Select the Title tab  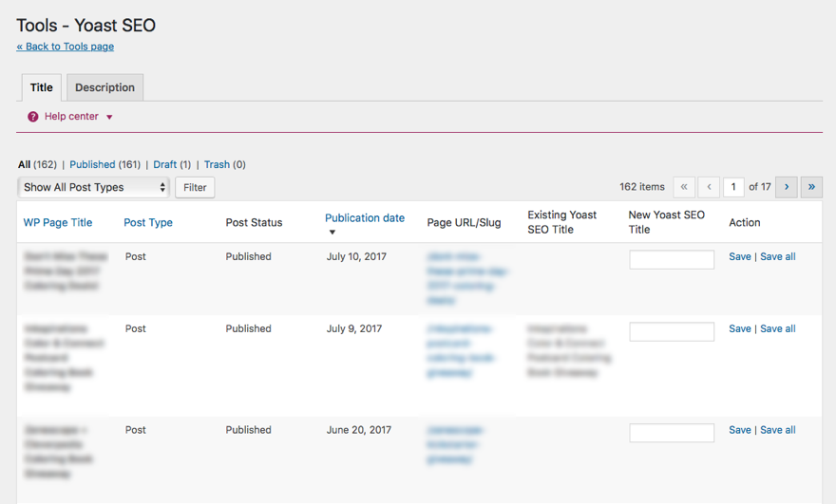[42, 87]
